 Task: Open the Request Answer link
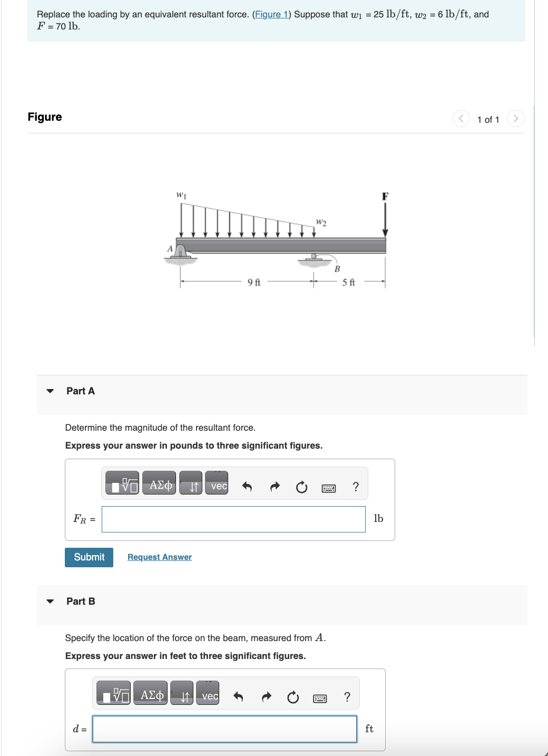159,557
